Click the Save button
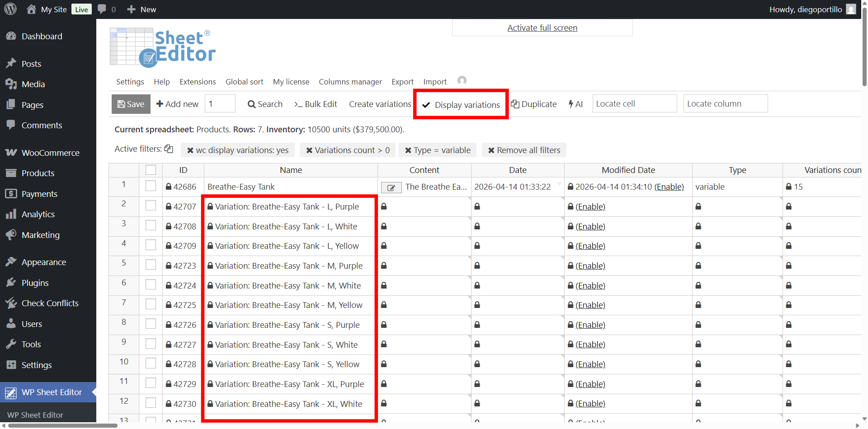The height and width of the screenshot is (429, 868). (x=131, y=104)
